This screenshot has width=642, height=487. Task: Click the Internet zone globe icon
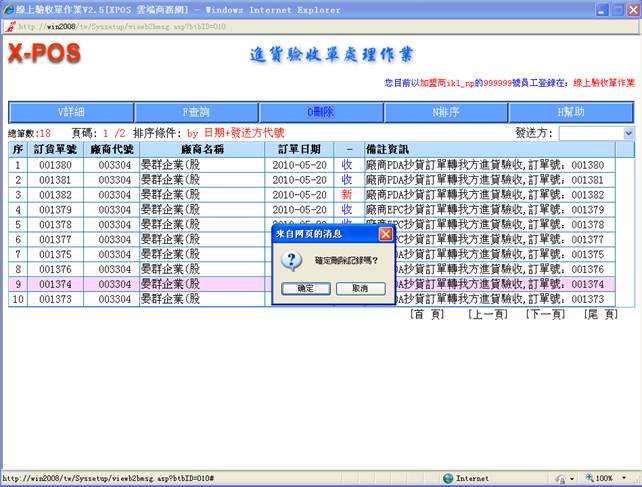(x=448, y=479)
